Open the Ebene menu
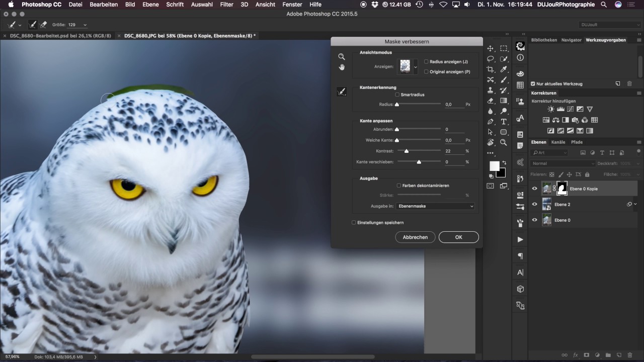 coord(150,5)
